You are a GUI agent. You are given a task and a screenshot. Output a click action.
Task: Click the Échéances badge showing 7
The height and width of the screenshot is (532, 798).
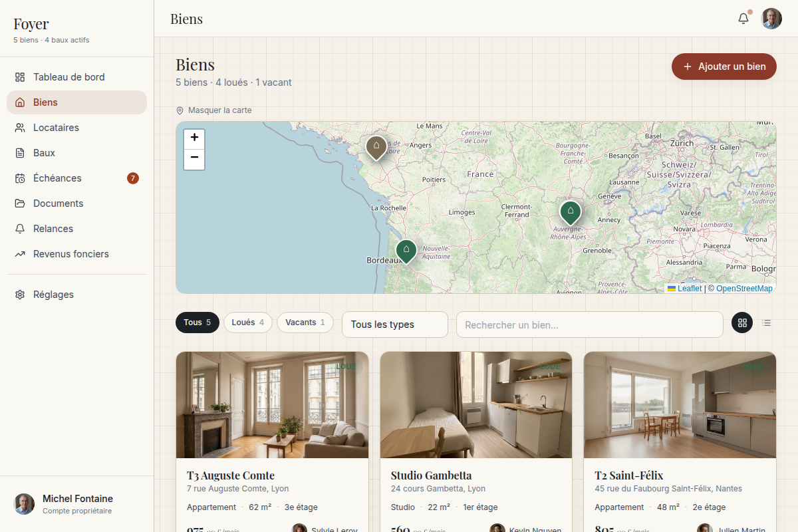click(x=133, y=178)
